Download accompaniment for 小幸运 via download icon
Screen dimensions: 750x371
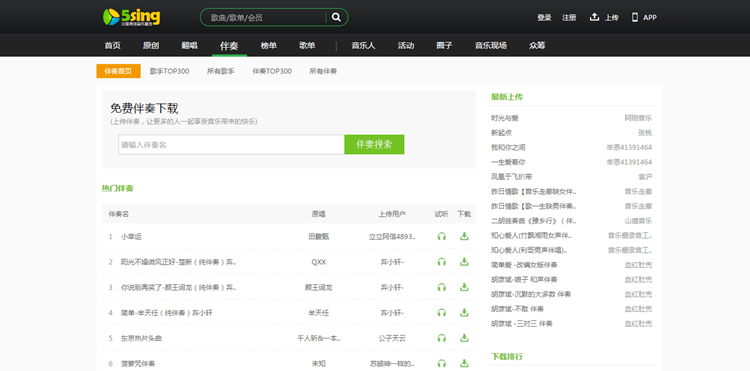(464, 236)
